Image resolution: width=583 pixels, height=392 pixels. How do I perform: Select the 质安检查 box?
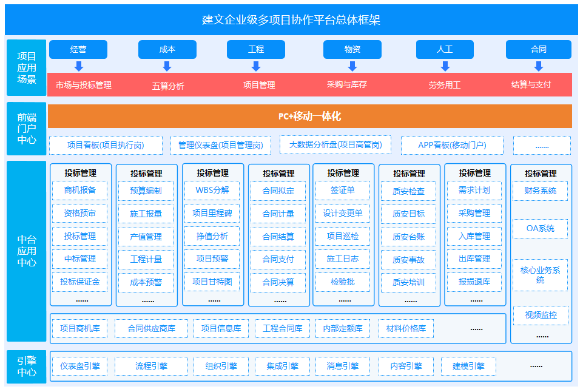click(408, 192)
